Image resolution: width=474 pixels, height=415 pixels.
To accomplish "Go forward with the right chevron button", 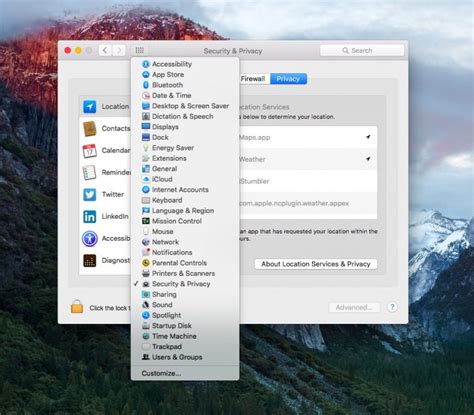I will (119, 50).
